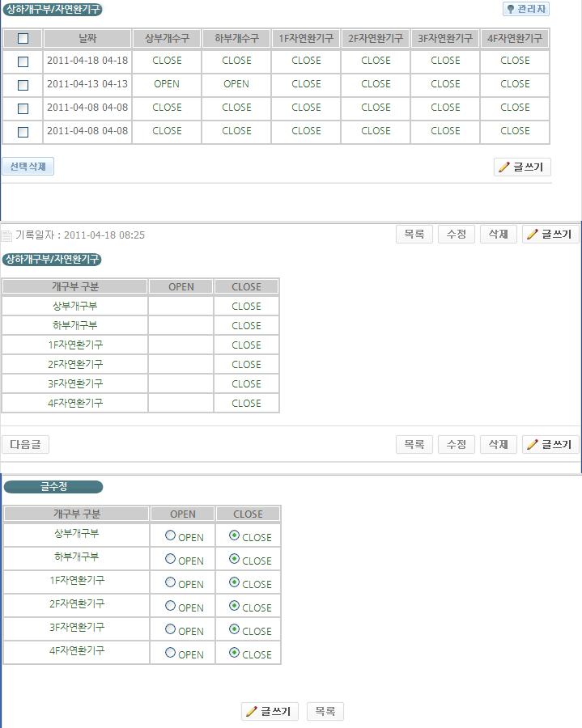Select OPEN radio for 상부개구부
This screenshot has height=728, width=582.
coord(170,535)
